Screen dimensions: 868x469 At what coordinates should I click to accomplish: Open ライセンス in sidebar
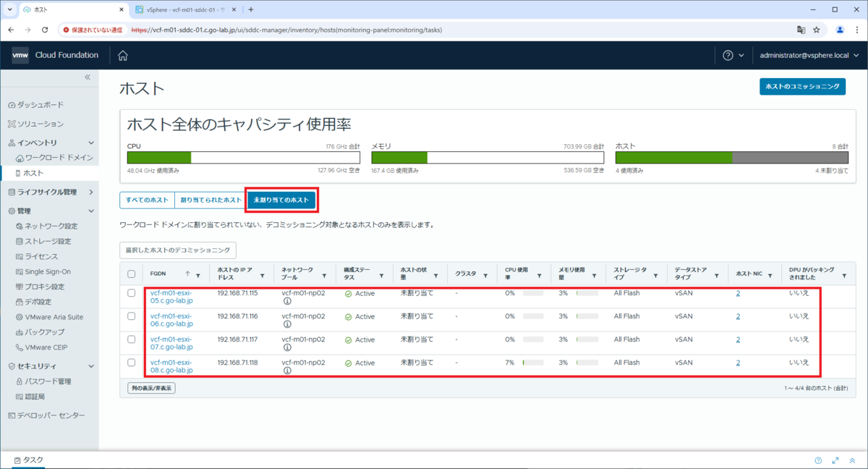pos(42,256)
